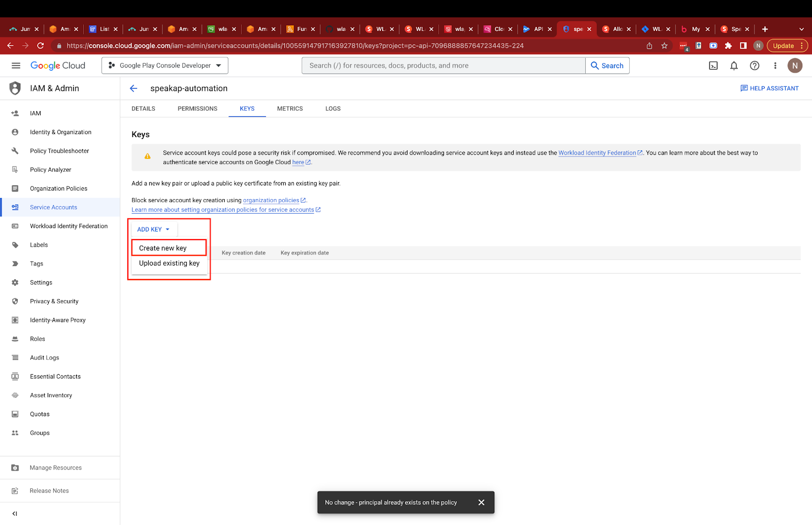Open Organization Policies in sidebar

click(60, 188)
